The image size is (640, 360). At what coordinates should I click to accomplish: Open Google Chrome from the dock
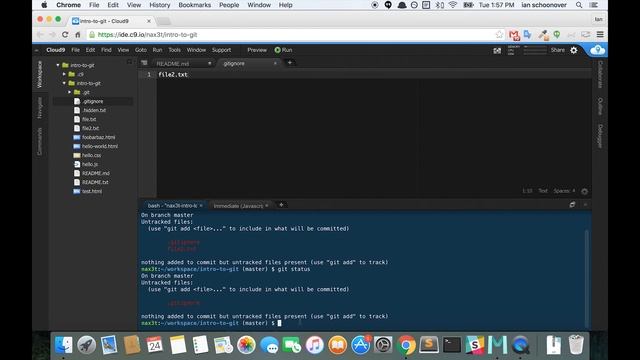(x=406, y=345)
